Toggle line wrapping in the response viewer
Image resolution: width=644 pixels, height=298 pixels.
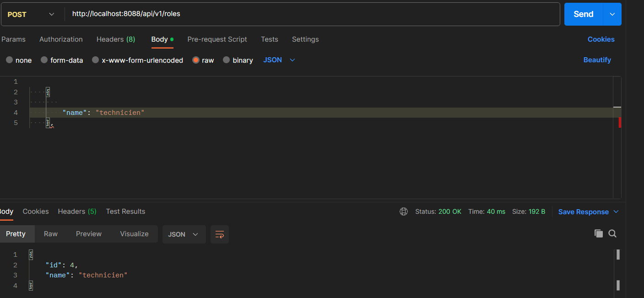pyautogui.click(x=219, y=234)
